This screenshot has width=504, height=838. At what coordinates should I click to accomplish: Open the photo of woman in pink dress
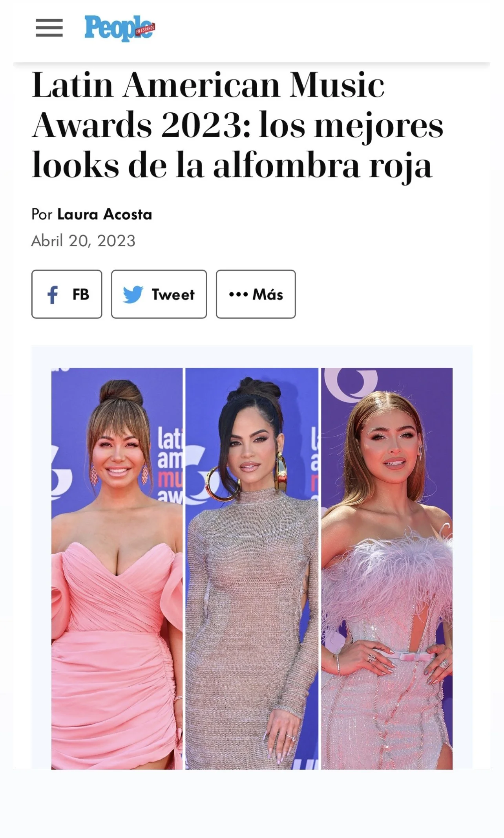click(117, 568)
